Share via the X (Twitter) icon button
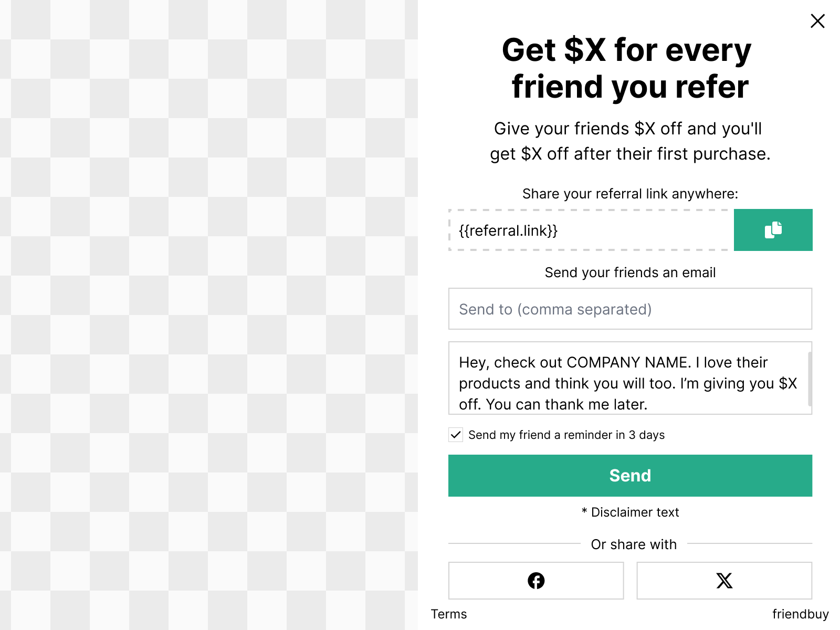This screenshot has height=630, width=840. (724, 581)
